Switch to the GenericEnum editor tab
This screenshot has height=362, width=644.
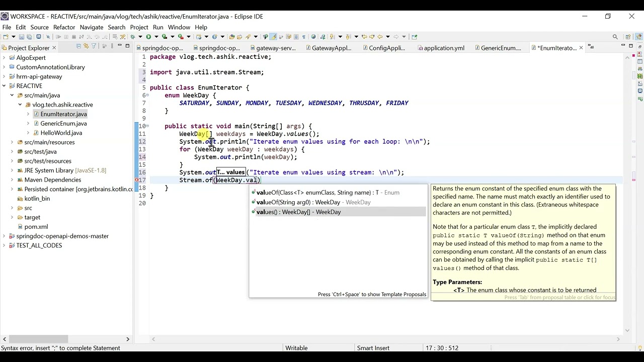click(x=498, y=48)
